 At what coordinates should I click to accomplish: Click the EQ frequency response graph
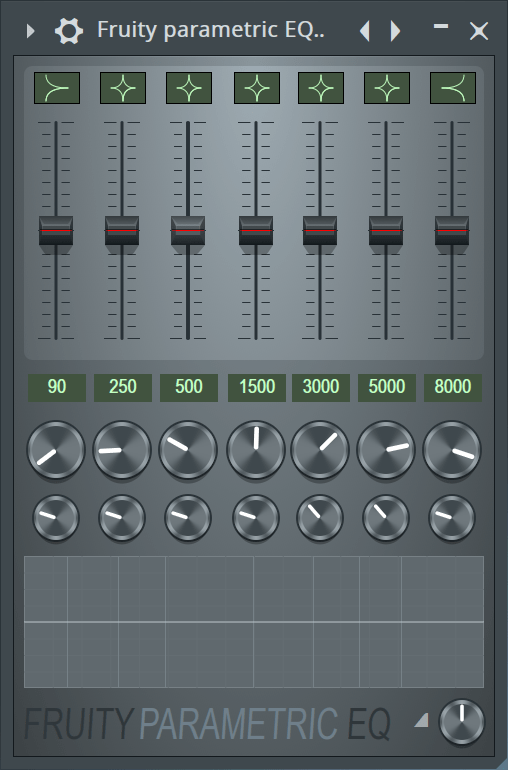254,622
